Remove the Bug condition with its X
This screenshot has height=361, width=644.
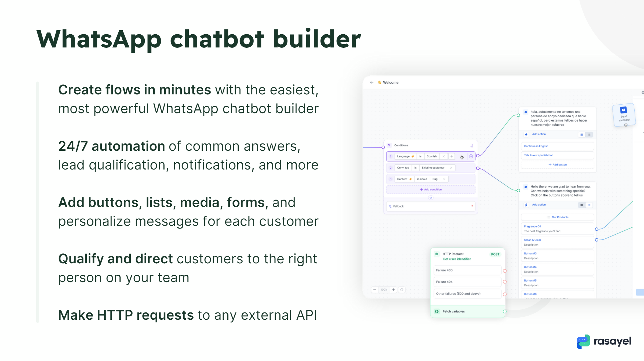444,179
